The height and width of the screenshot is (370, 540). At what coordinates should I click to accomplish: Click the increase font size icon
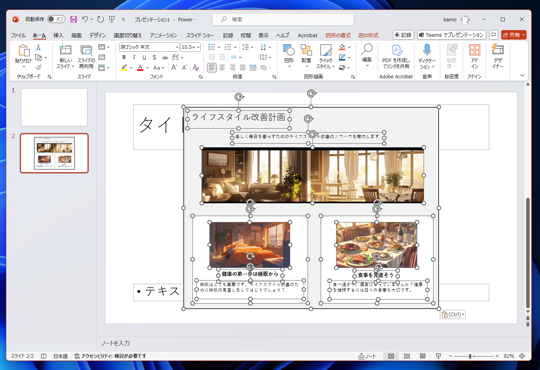(174, 68)
